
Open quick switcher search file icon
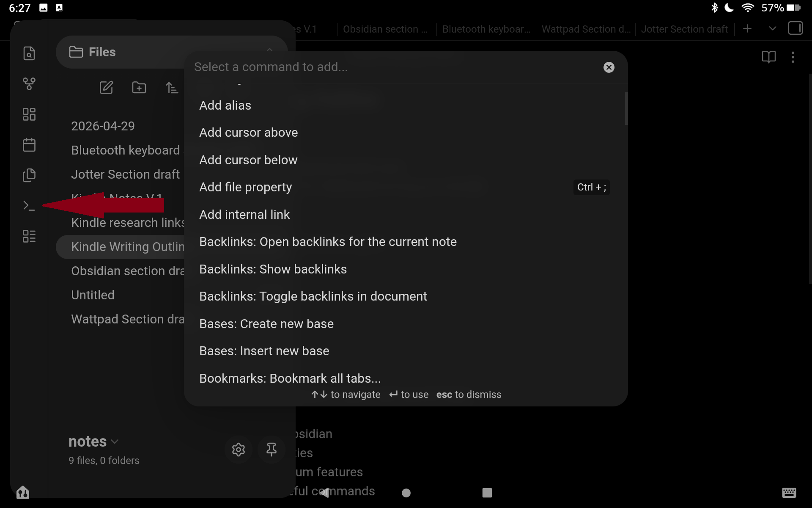29,53
